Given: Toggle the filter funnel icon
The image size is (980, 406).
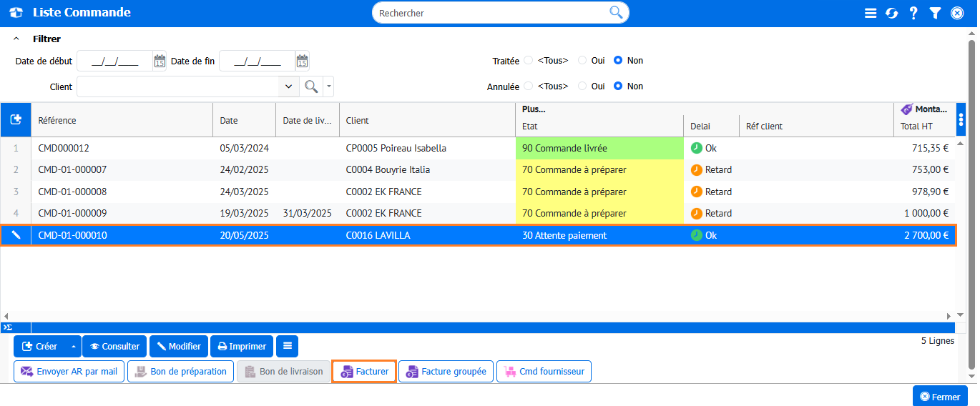Looking at the screenshot, I should pos(935,13).
